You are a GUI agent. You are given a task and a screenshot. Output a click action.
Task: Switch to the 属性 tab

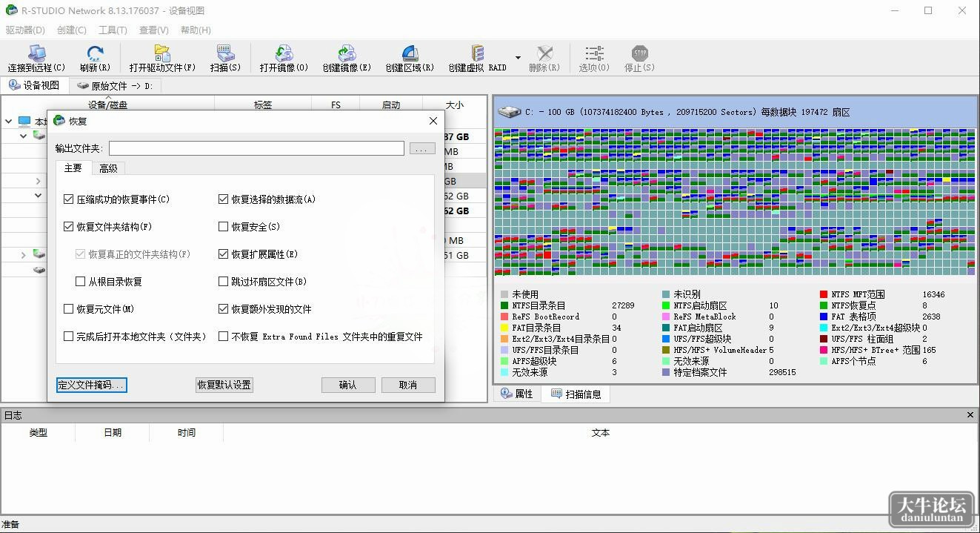click(517, 394)
